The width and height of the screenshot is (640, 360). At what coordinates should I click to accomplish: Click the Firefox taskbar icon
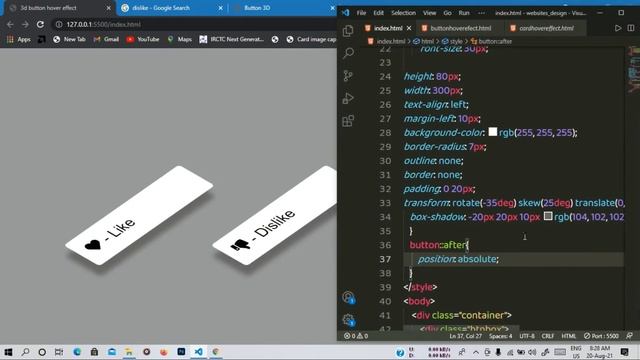164,352
